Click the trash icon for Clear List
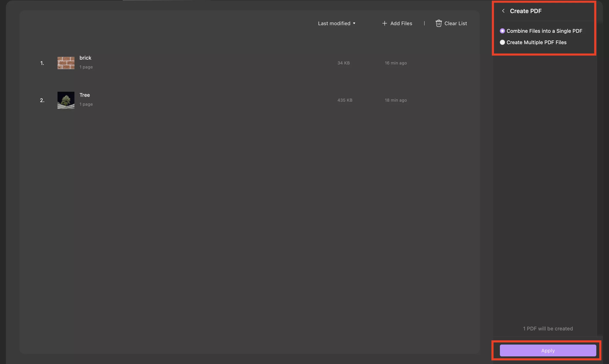609x364 pixels. pyautogui.click(x=439, y=23)
